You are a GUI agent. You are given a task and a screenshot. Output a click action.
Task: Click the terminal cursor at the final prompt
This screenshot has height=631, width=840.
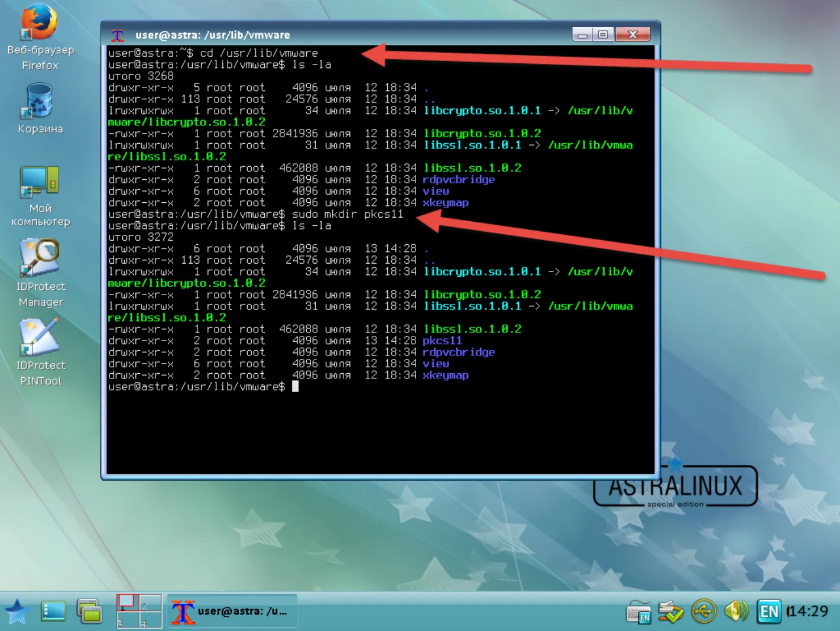[x=295, y=387]
